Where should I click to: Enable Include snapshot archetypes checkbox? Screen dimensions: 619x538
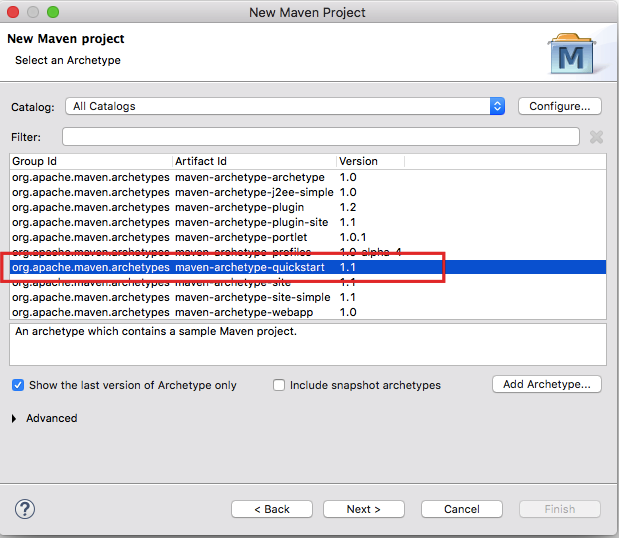(x=279, y=385)
